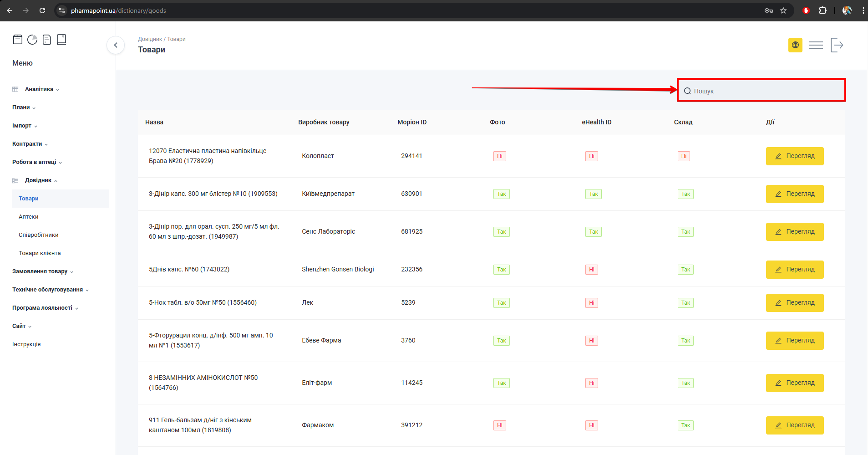Click into the Пошук search field
This screenshot has height=455, width=868.
pyautogui.click(x=765, y=91)
